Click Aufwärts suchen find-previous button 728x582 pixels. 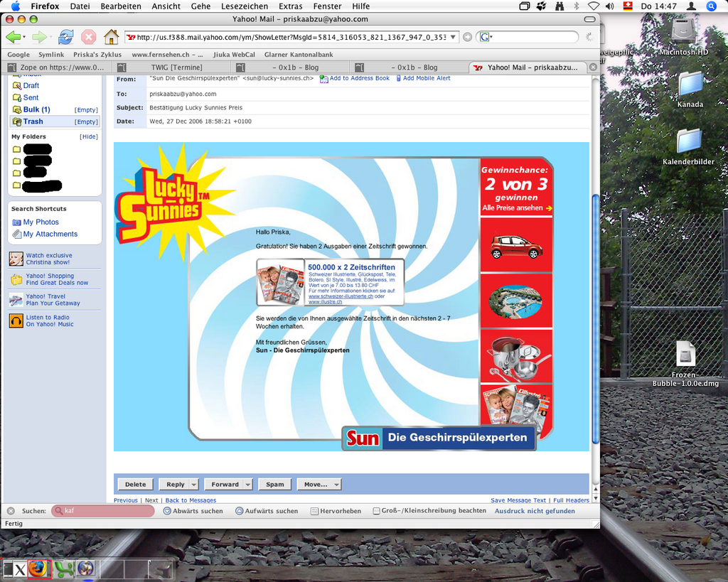267,511
